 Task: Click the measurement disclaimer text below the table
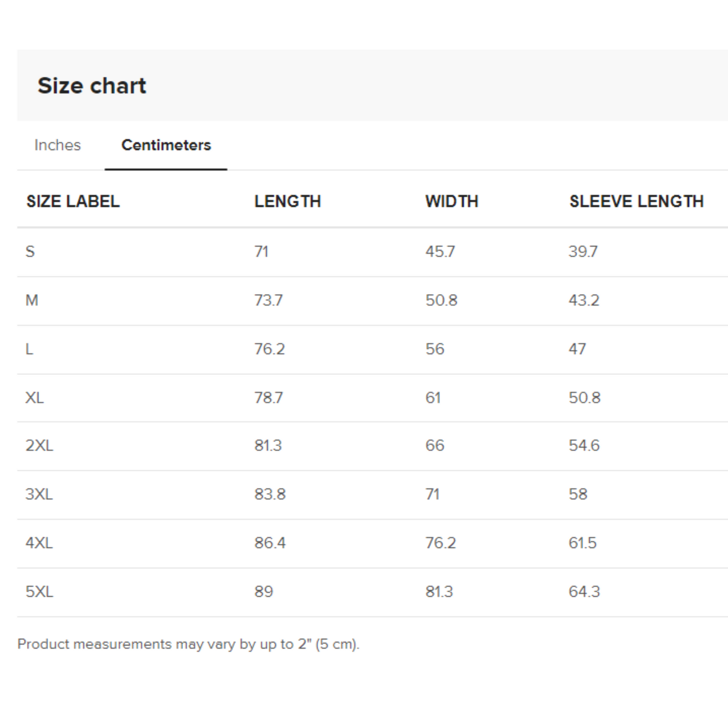point(189,644)
